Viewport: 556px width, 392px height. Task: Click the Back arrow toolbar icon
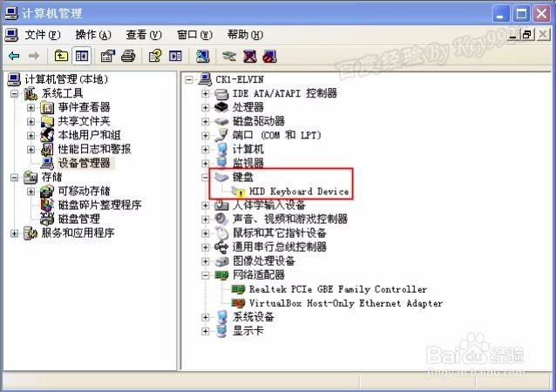click(14, 56)
